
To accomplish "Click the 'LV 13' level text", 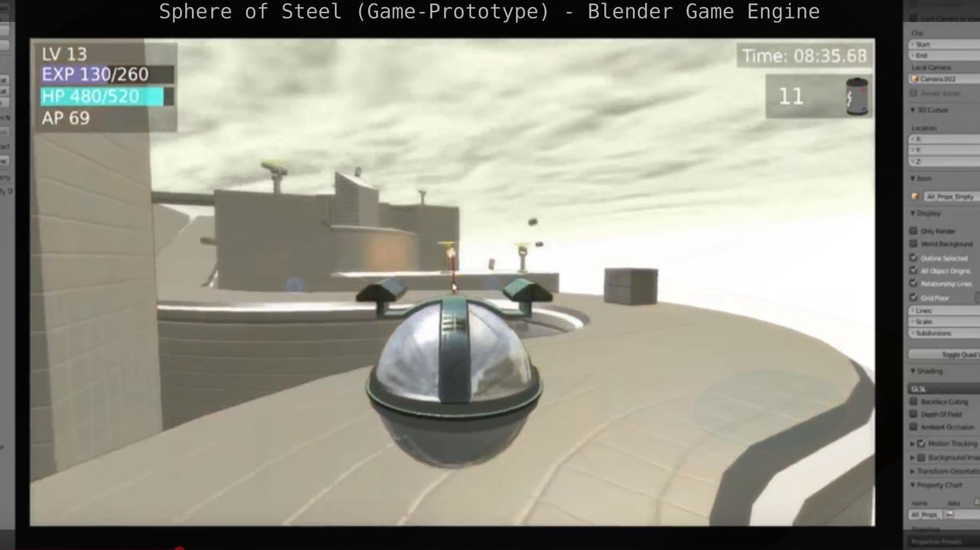I will pos(64,54).
